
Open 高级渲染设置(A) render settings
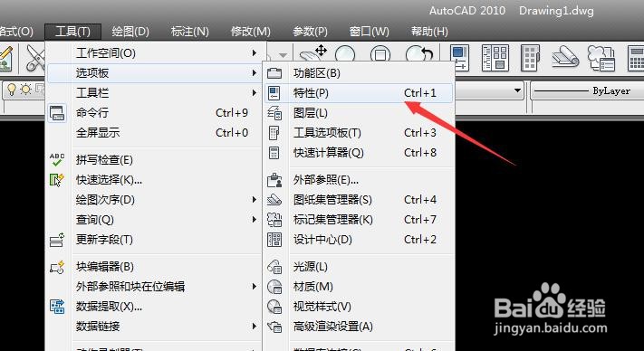click(x=358, y=327)
